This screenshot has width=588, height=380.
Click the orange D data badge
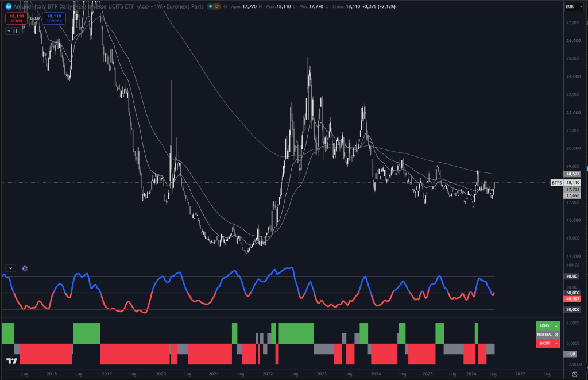point(216,6)
